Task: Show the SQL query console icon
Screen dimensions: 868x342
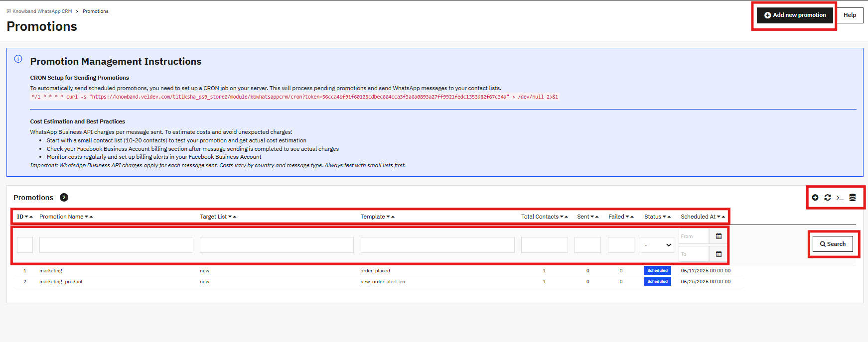Action: (840, 198)
